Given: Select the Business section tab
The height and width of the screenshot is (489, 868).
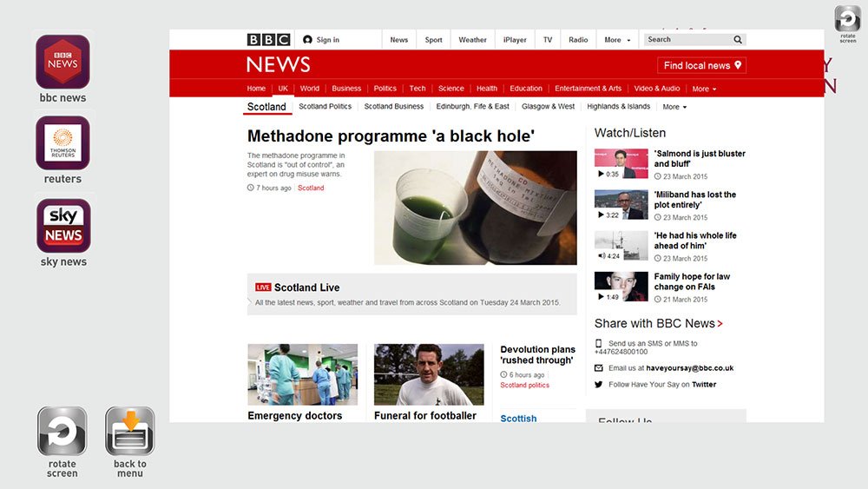Looking at the screenshot, I should click(346, 89).
